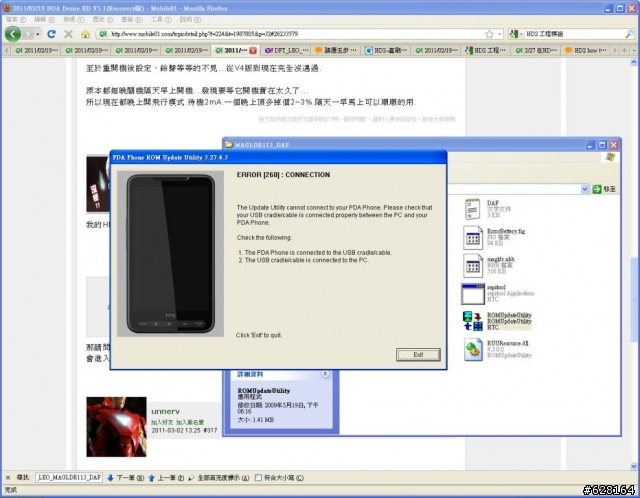This screenshot has width=640, height=498.
Task: Open the address bar history dropdown arrow
Action: pos(500,34)
